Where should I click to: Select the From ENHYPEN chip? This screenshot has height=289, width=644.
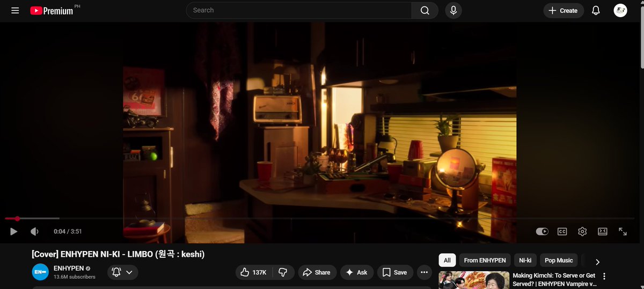(x=485, y=260)
